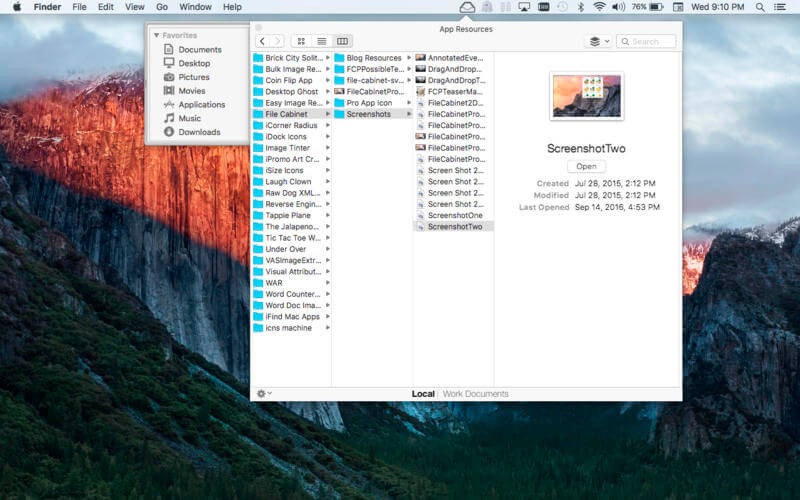This screenshot has height=500, width=800.
Task: Switch to the Work Documents tab
Action: (475, 394)
